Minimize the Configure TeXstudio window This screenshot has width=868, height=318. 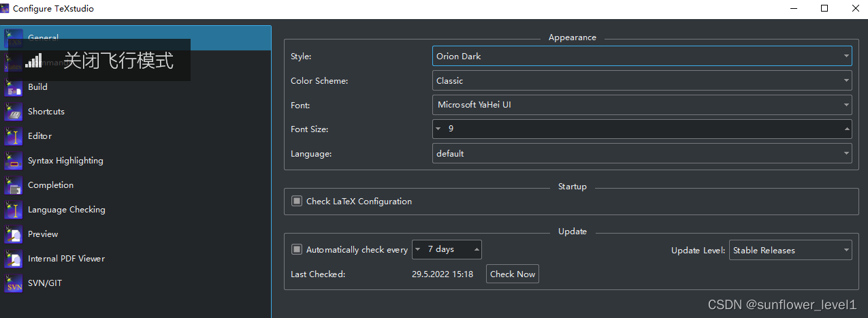(x=794, y=8)
